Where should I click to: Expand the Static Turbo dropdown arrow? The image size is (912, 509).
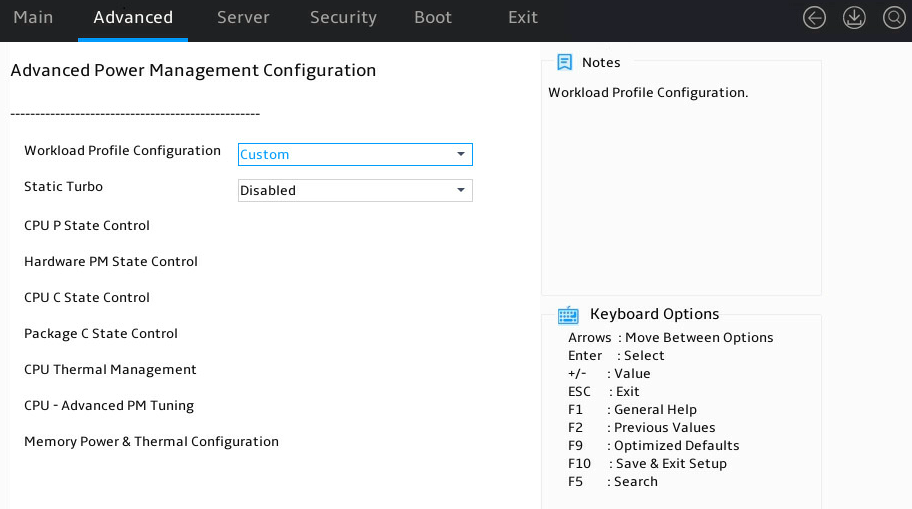click(461, 190)
